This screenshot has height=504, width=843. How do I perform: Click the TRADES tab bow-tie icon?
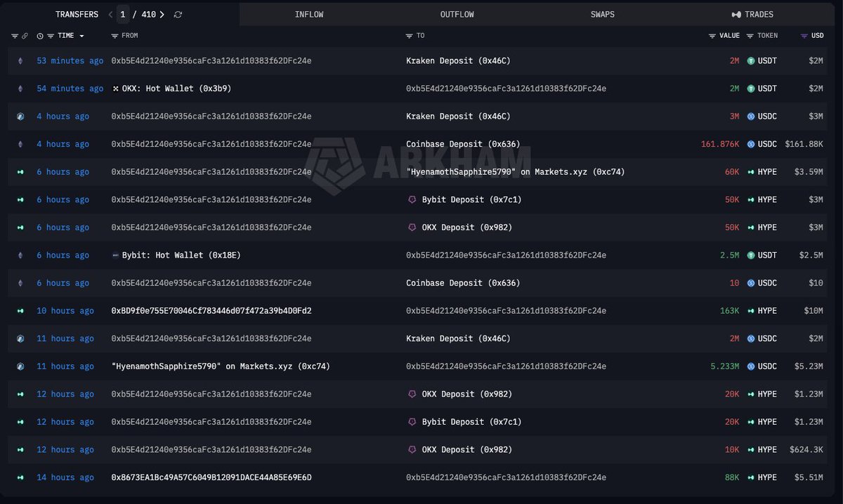pyautogui.click(x=736, y=15)
